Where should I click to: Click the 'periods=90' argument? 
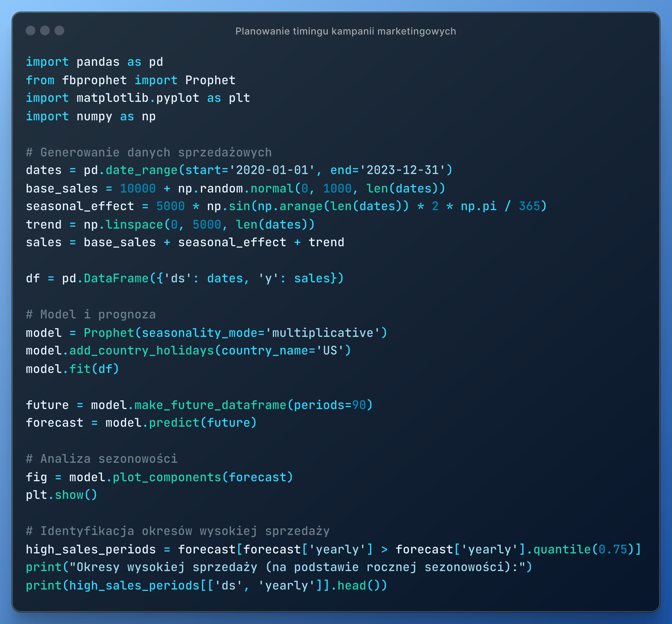point(330,405)
